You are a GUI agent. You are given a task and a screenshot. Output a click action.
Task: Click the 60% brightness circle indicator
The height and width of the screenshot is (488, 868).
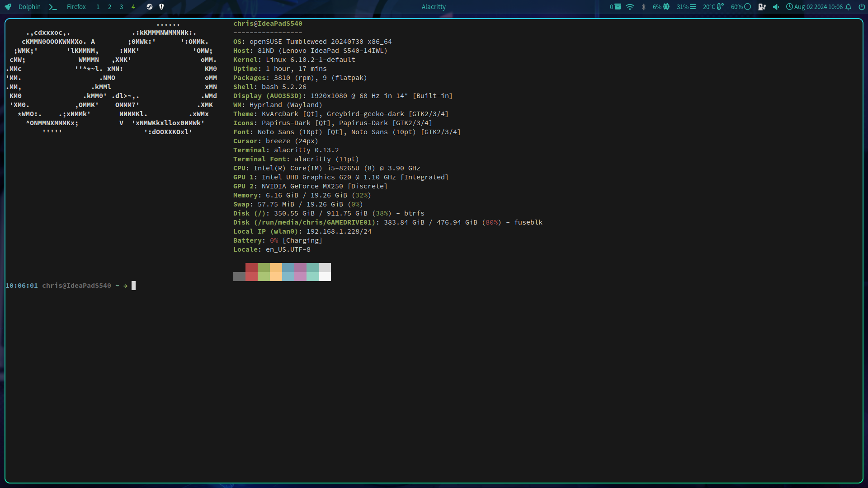(741, 7)
